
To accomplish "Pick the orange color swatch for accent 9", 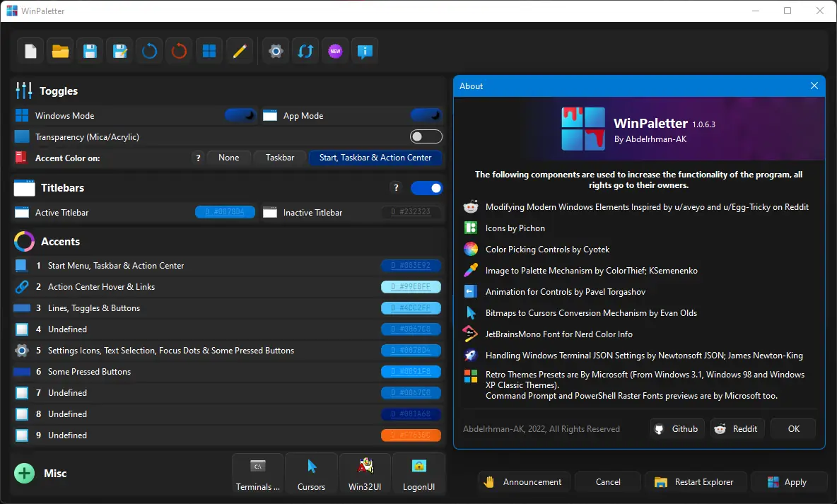I will tap(411, 435).
